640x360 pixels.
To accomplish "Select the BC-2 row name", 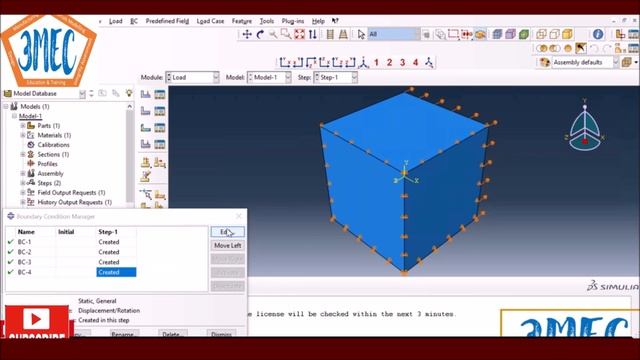I will pos(24,252).
